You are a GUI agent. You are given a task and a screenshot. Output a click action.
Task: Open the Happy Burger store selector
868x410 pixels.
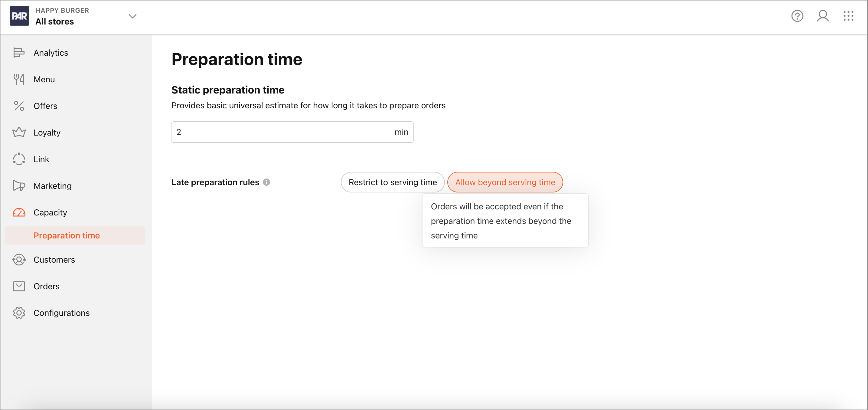coord(73,16)
